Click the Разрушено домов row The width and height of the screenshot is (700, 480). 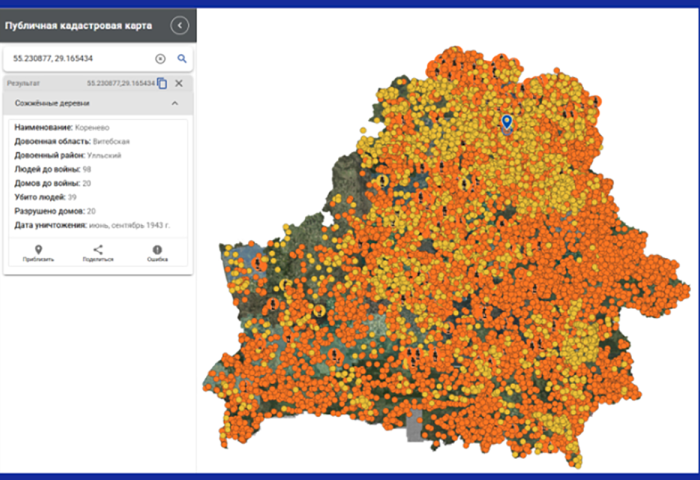[x=55, y=211]
